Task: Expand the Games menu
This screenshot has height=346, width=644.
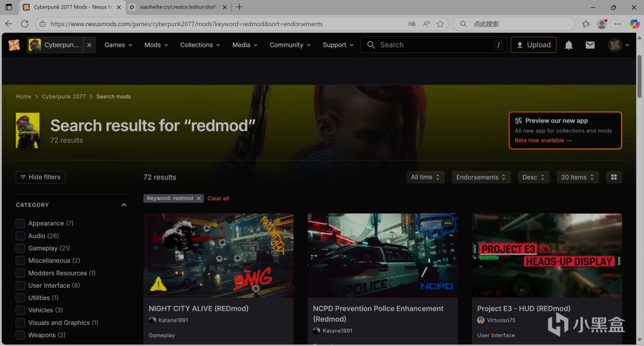Action: pyautogui.click(x=118, y=45)
